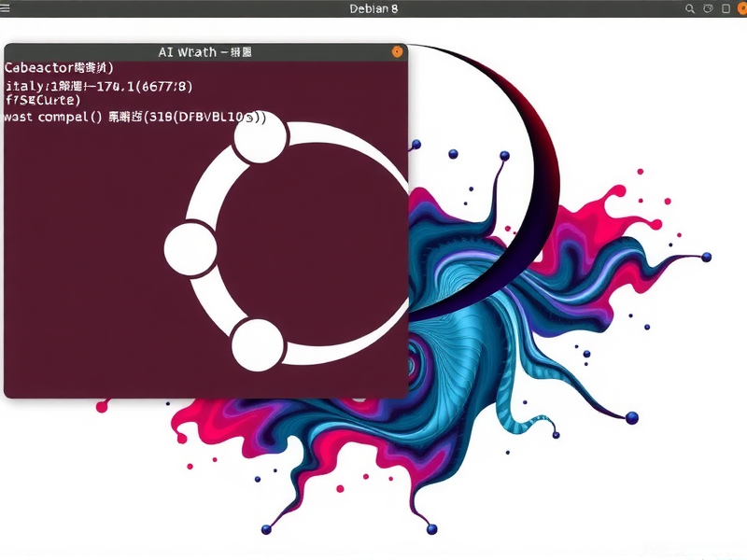Click the camera icon in the system tray
This screenshot has width=747, height=560.
point(708,8)
